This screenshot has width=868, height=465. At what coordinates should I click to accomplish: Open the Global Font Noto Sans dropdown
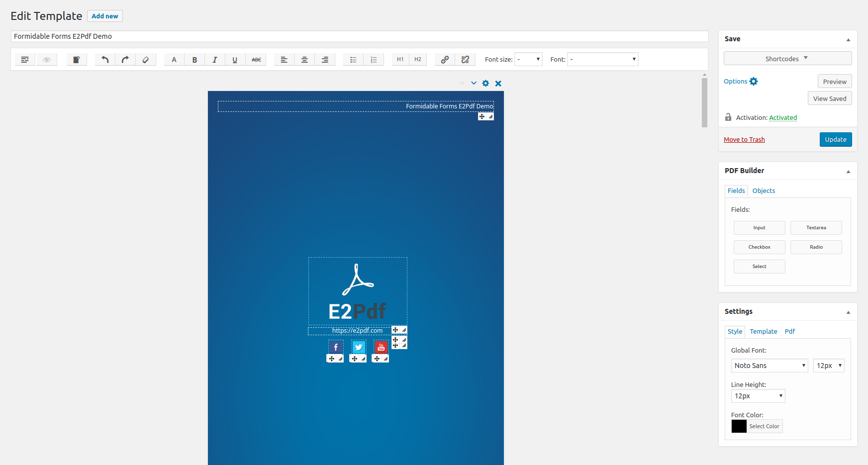tap(769, 366)
